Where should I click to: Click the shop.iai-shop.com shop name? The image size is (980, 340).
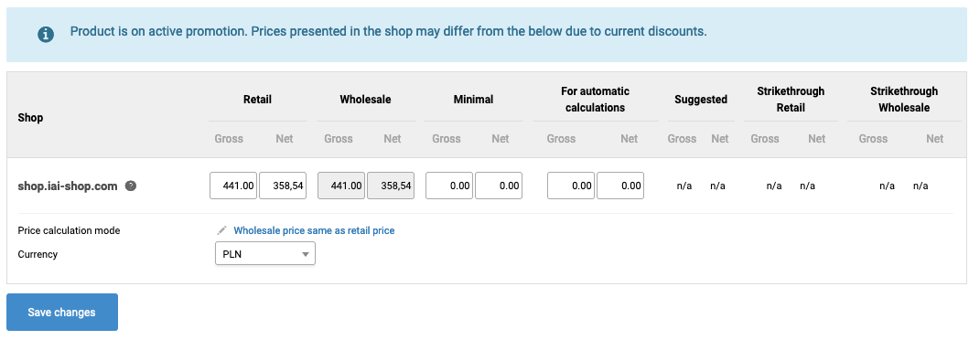coord(68,186)
